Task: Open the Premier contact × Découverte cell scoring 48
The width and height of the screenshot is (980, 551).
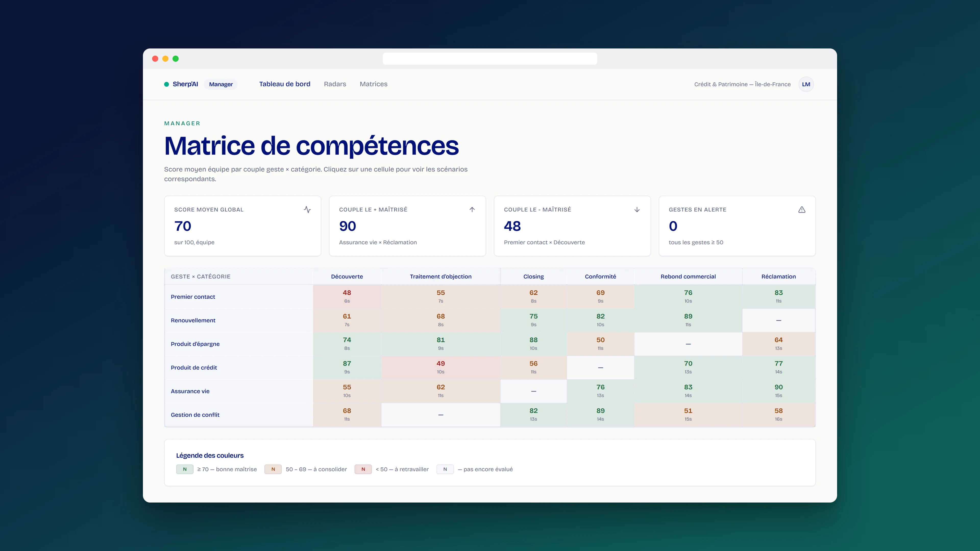Action: tap(347, 296)
